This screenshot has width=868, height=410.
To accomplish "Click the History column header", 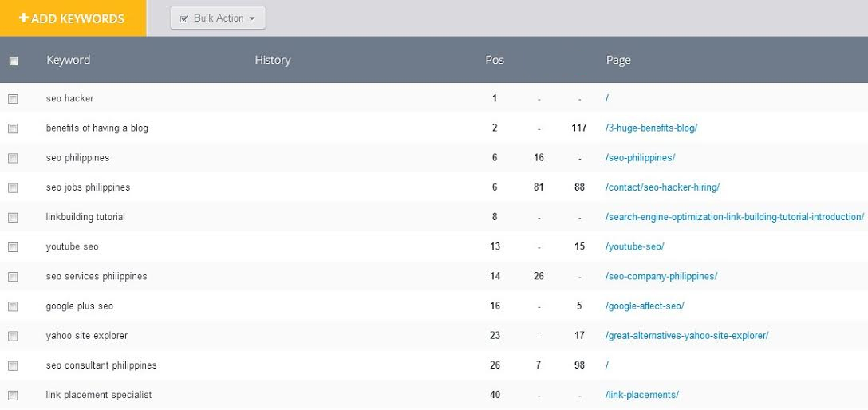I will coord(272,60).
